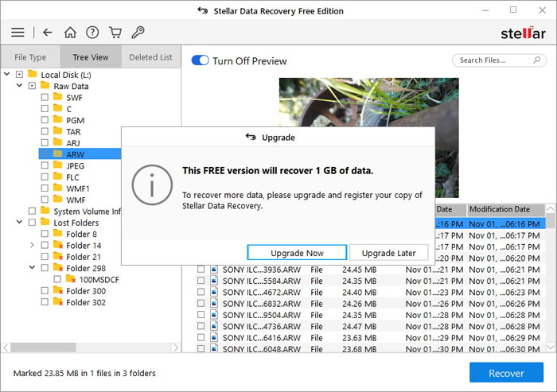Check the SWF folder checkbox
557x392 pixels.
tap(45, 98)
